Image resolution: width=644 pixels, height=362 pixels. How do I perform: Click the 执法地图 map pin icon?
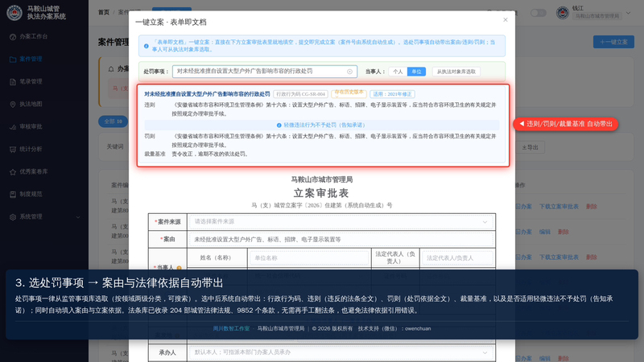[x=13, y=105]
